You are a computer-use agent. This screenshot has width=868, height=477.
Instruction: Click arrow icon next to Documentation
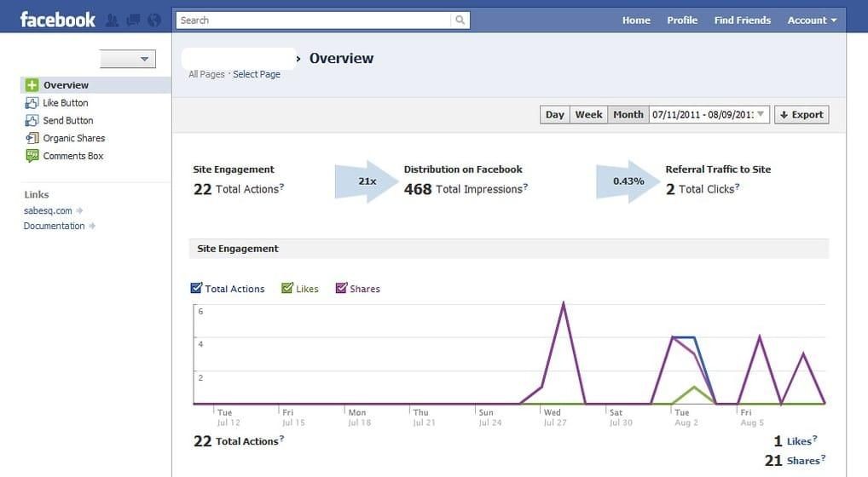tap(92, 226)
